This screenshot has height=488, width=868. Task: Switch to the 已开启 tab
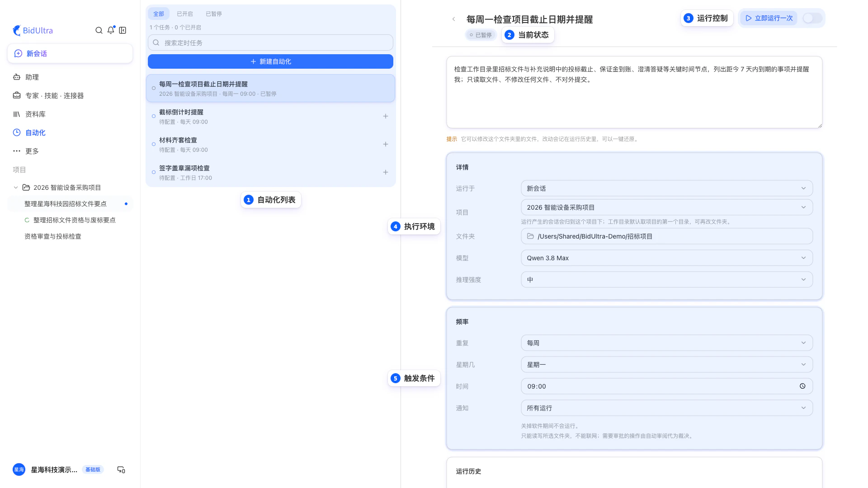[x=185, y=14]
